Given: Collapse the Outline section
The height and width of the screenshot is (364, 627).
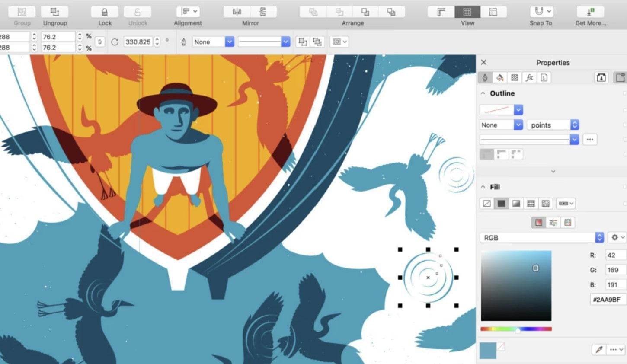Looking at the screenshot, I should [x=483, y=93].
